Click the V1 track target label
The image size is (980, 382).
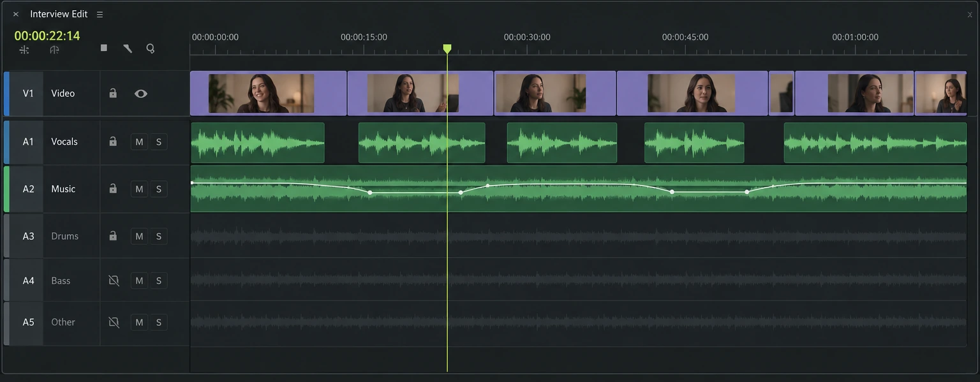point(28,93)
